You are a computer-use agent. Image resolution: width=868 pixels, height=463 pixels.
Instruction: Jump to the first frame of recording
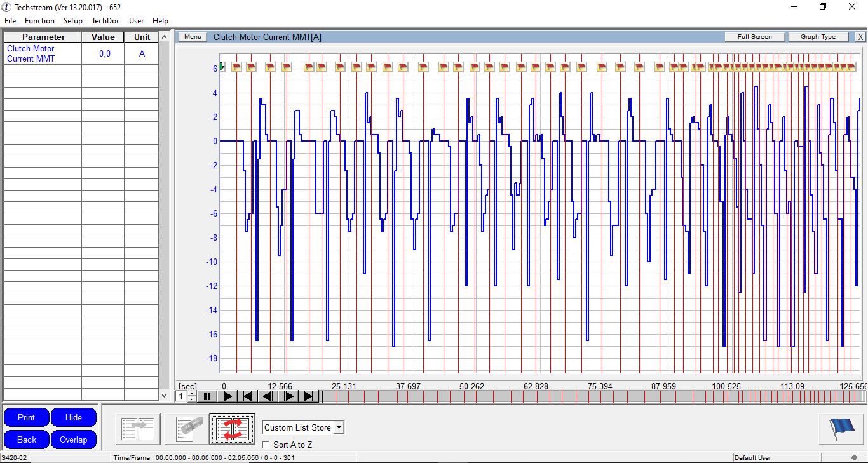pyautogui.click(x=248, y=396)
